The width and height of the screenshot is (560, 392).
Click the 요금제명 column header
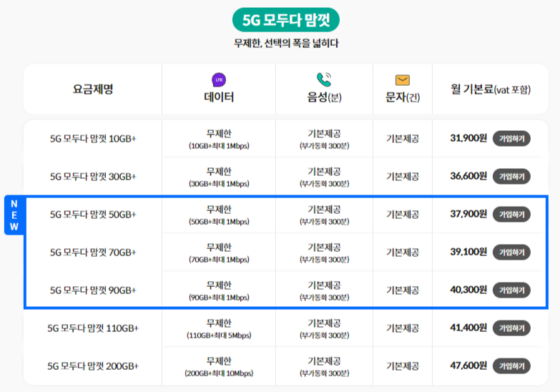coord(93,89)
